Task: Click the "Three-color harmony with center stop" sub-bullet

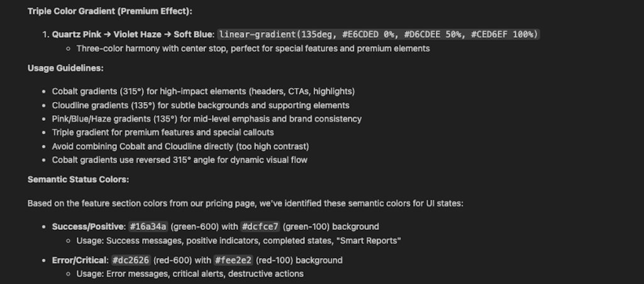Action: (253, 48)
